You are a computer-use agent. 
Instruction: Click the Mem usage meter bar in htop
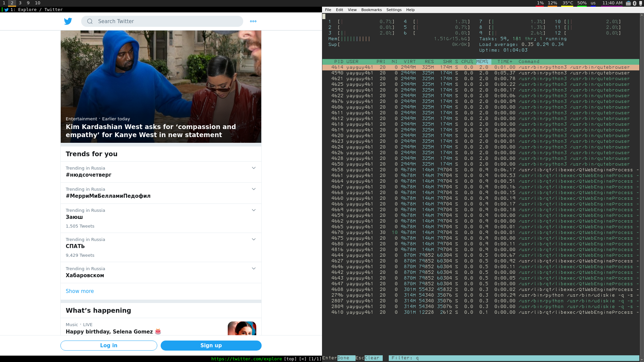click(x=399, y=39)
